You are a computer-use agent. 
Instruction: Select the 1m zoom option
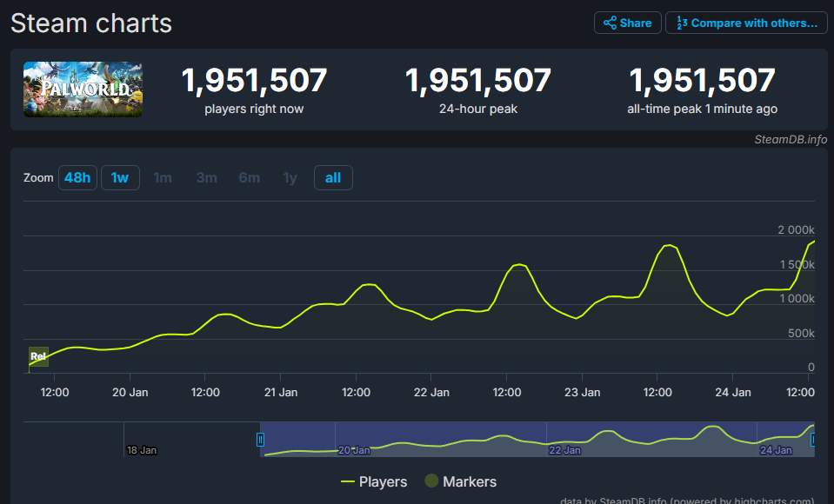pos(163,177)
